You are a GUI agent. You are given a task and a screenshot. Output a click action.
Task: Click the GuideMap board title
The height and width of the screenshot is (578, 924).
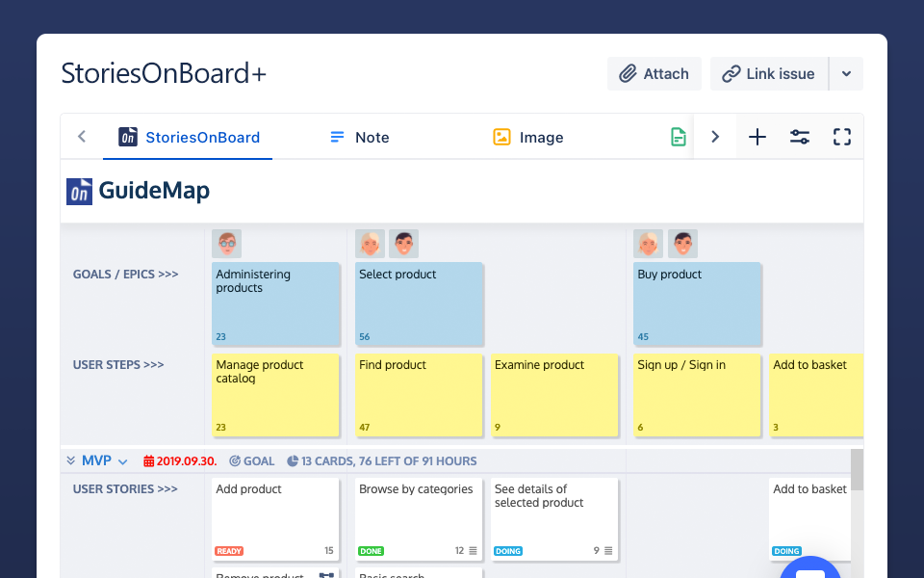point(154,191)
